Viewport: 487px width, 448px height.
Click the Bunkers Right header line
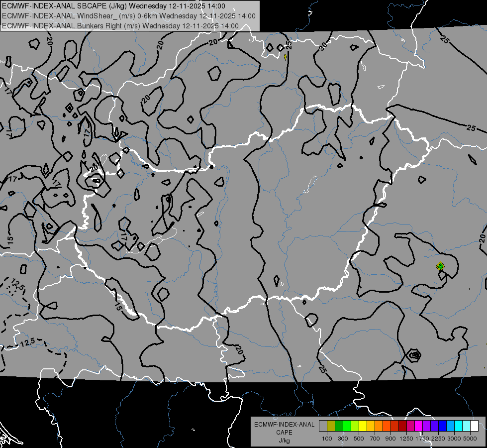(x=120, y=26)
